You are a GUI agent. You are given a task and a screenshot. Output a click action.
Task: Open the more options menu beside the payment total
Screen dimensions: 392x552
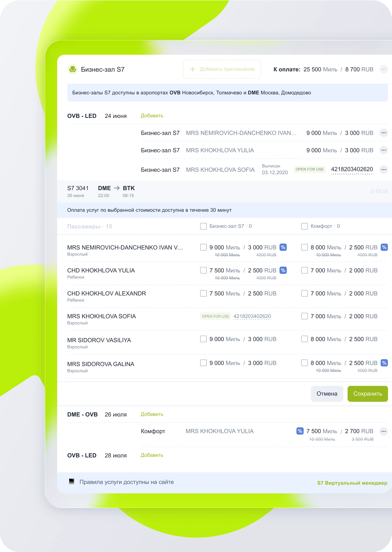click(x=383, y=69)
